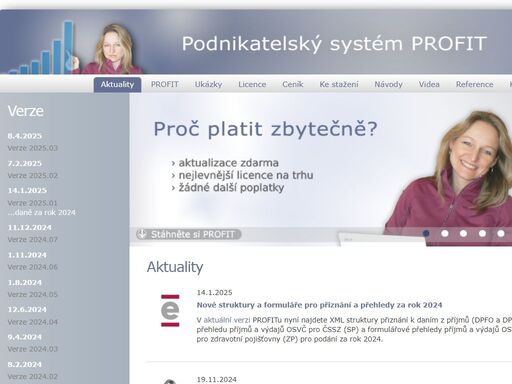Open Verze 2025.01 link
This screenshot has width=512, height=384.
point(33,203)
